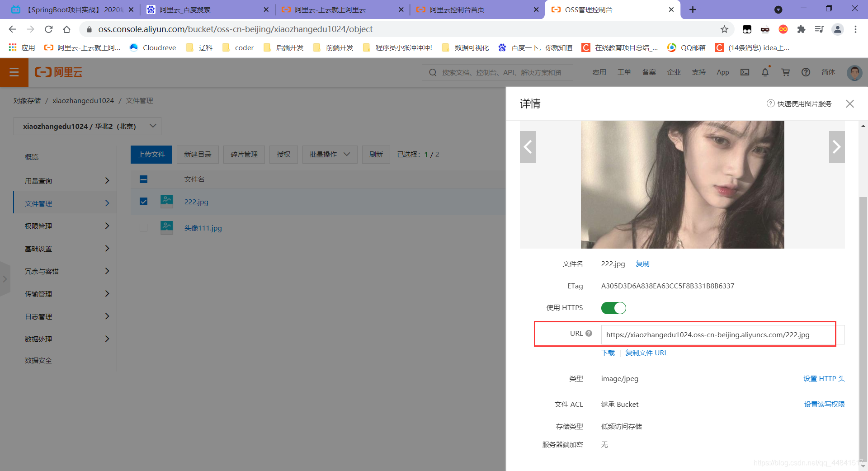The height and width of the screenshot is (471, 868).
Task: Show previous image with left arrow
Action: tap(528, 147)
